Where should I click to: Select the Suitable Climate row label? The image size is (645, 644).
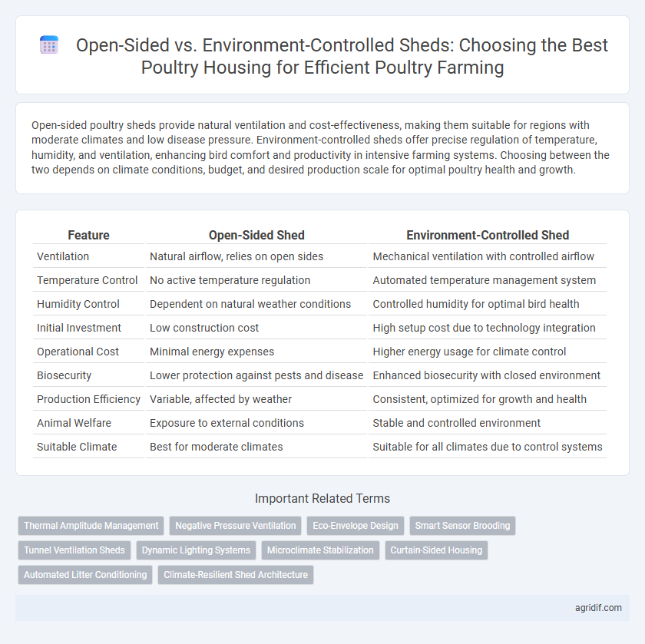(x=77, y=447)
